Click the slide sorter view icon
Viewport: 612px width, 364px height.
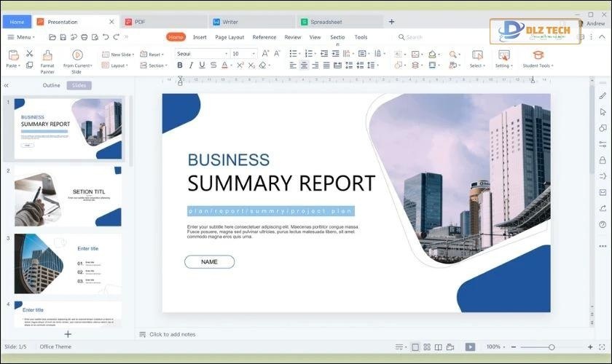pos(427,347)
